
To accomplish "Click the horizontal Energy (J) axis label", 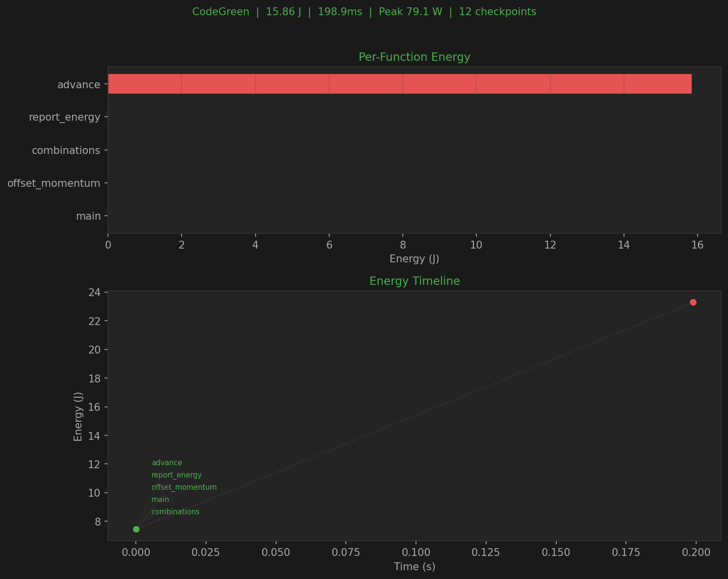I will (414, 258).
